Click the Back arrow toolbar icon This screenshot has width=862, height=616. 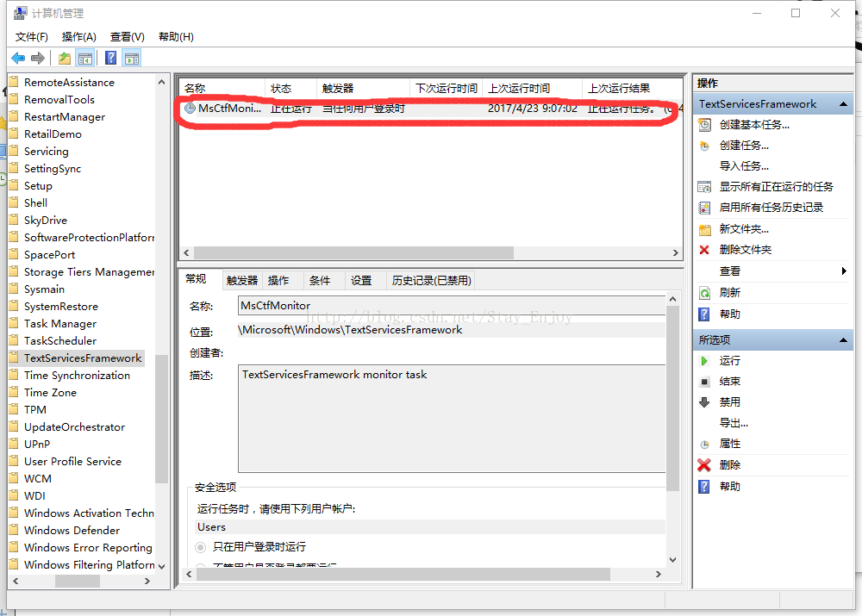click(x=18, y=58)
